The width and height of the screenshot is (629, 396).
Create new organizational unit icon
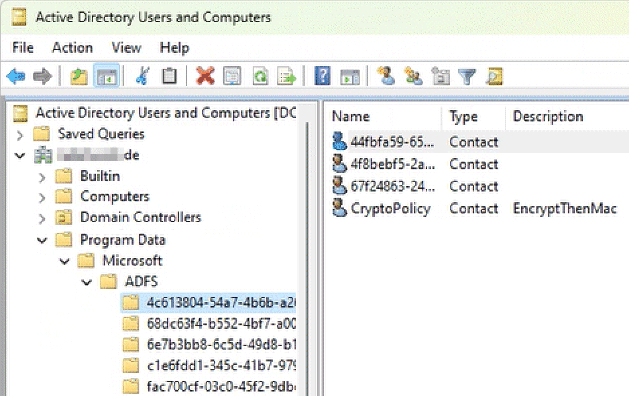(x=441, y=76)
